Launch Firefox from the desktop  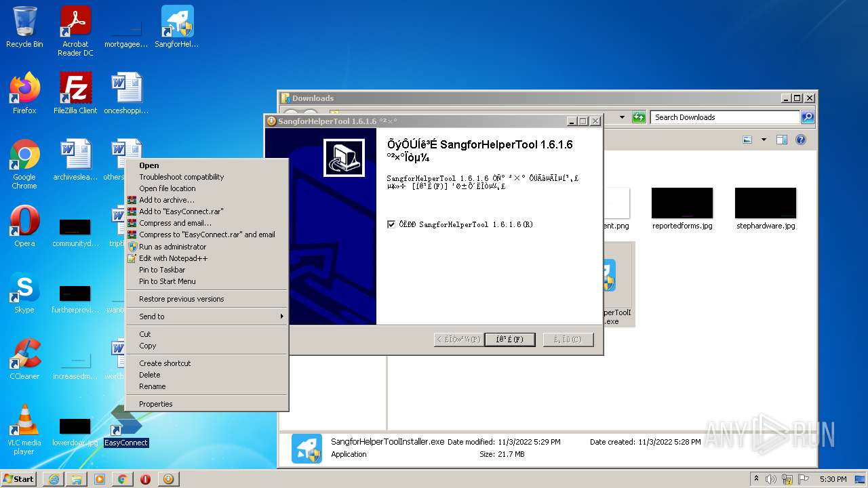tap(24, 93)
